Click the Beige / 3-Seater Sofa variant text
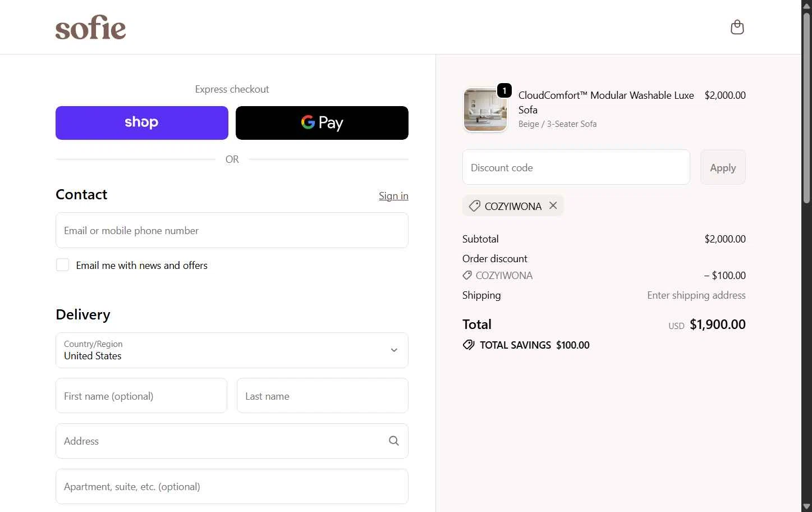This screenshot has width=812, height=512. (557, 124)
